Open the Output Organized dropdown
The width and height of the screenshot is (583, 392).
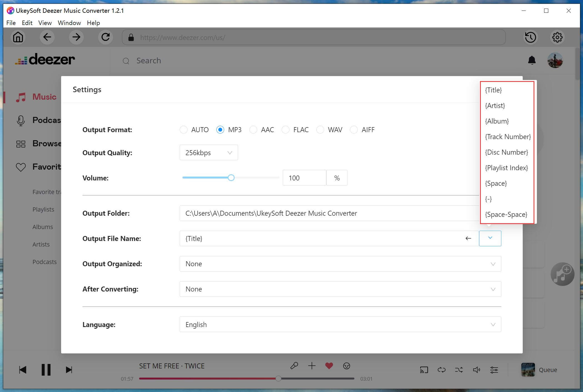(340, 264)
